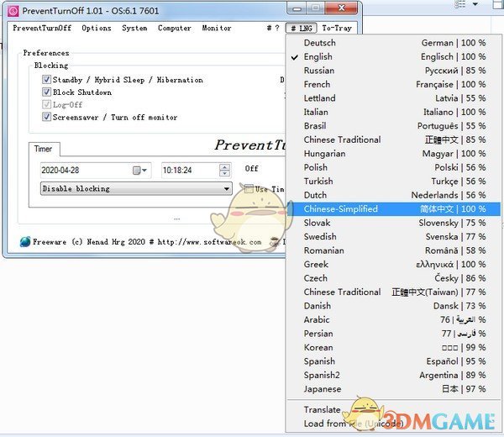Select Danish language
The image size is (504, 437).
click(x=393, y=306)
